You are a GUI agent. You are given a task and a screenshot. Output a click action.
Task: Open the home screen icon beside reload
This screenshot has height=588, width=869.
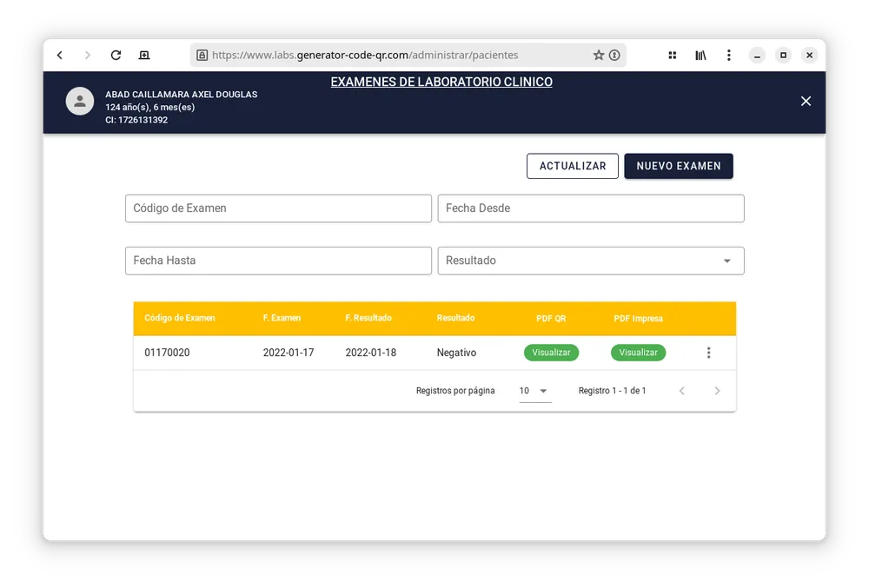pos(144,55)
